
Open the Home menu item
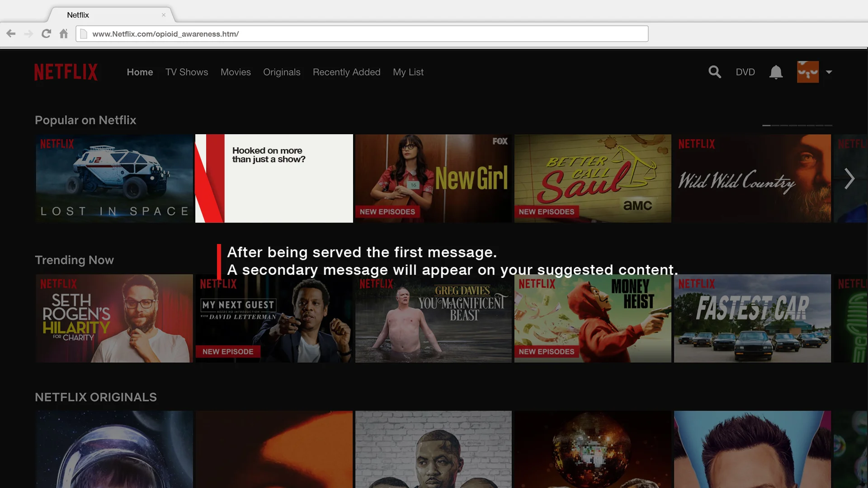pos(140,72)
